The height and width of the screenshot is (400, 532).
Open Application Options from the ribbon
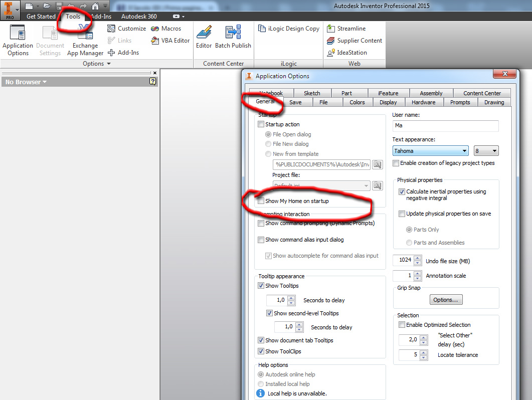point(18,40)
